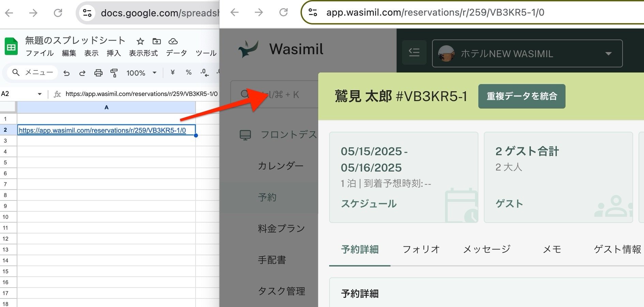Undo the last Sheets action

66,73
